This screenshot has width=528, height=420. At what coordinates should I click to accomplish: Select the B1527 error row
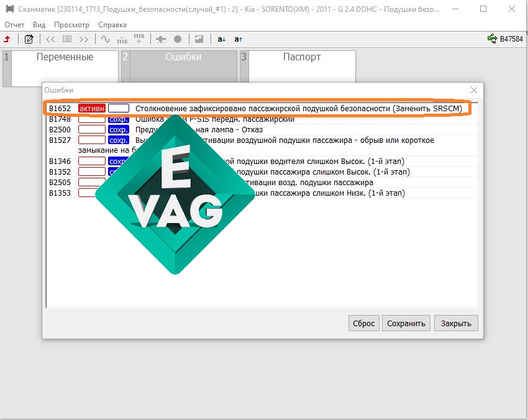pos(262,145)
